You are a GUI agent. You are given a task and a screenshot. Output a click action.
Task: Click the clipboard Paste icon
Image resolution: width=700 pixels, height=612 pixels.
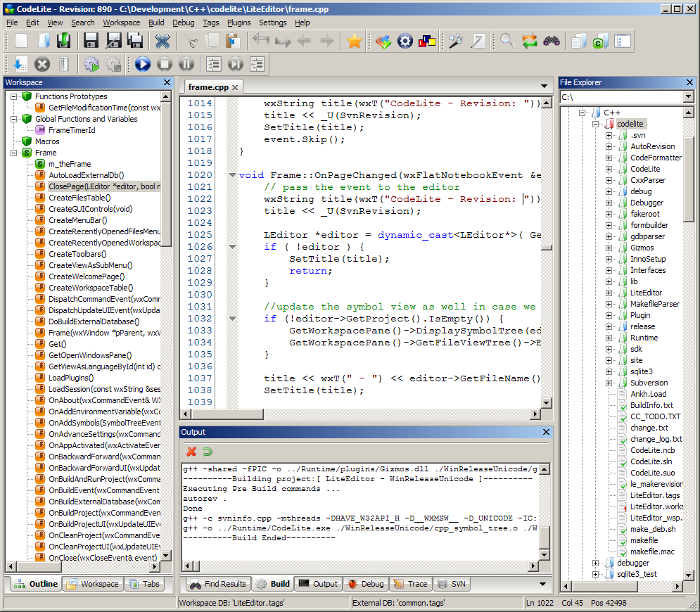pos(232,42)
